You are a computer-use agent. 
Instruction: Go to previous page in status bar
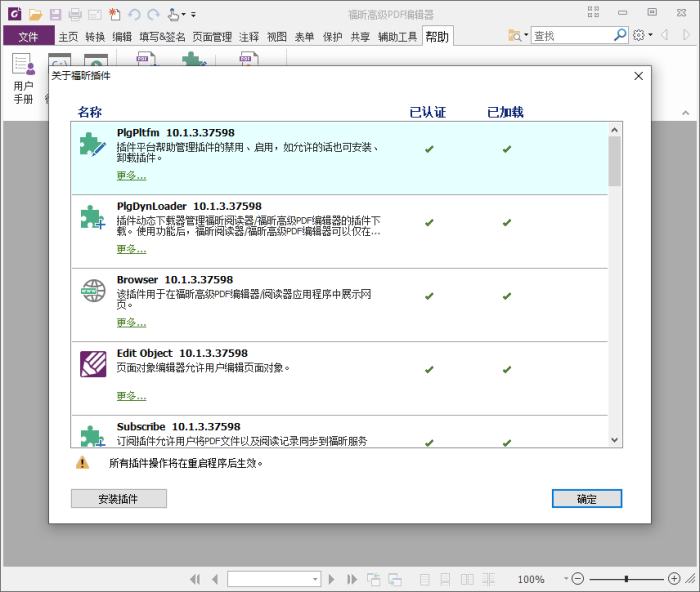pyautogui.click(x=215, y=579)
